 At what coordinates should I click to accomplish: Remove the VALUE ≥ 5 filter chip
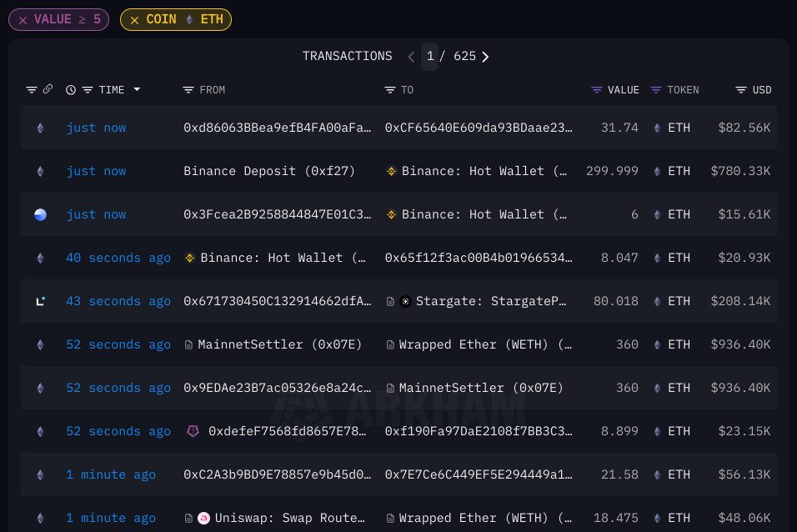23,19
